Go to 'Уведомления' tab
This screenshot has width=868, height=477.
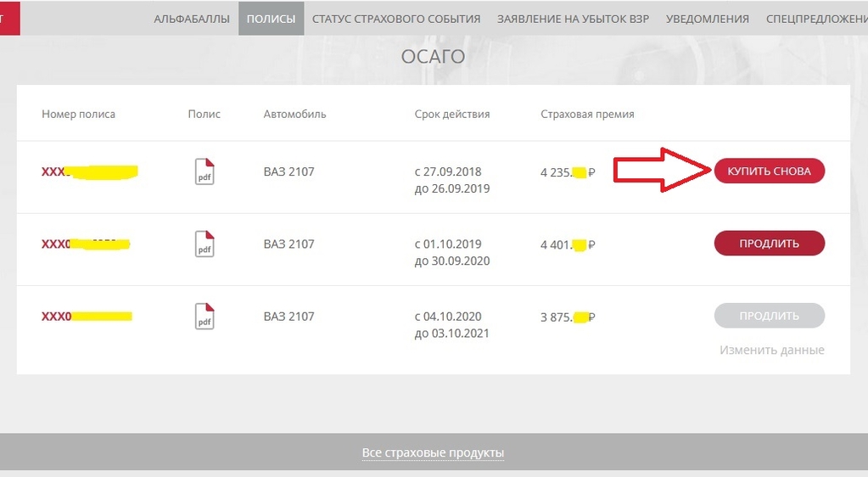pyautogui.click(x=708, y=19)
